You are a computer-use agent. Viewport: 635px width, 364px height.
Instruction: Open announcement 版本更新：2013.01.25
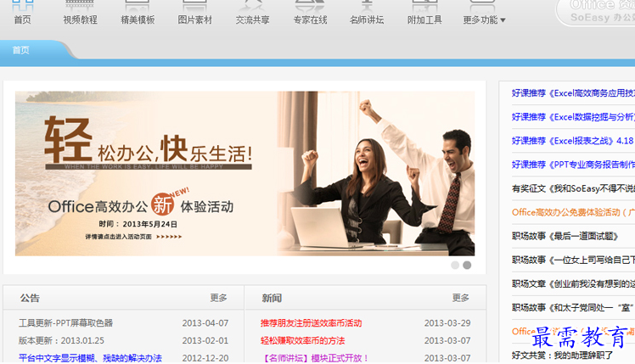pos(61,340)
